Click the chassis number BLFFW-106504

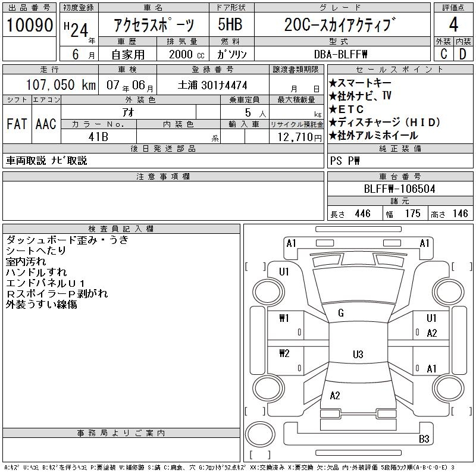[399, 189]
